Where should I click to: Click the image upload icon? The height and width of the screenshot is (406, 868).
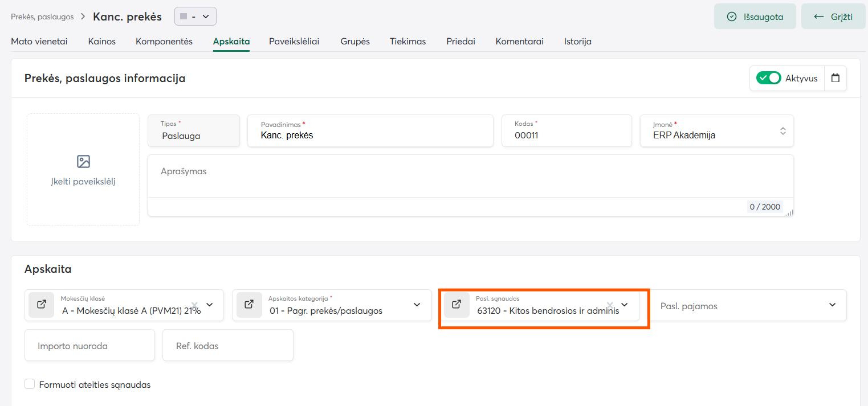83,162
